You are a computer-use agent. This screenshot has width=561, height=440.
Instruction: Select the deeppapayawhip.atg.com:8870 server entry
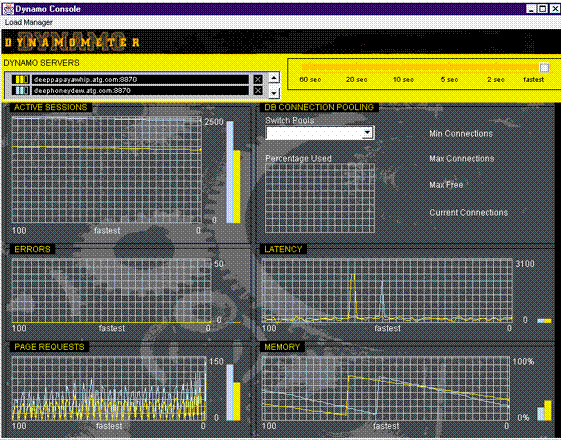[x=140, y=79]
